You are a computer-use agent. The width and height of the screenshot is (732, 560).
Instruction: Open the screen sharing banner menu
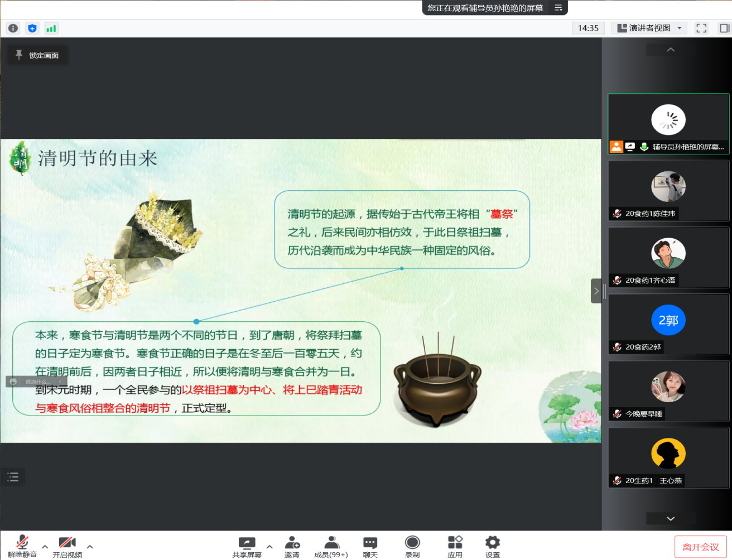pos(558,8)
